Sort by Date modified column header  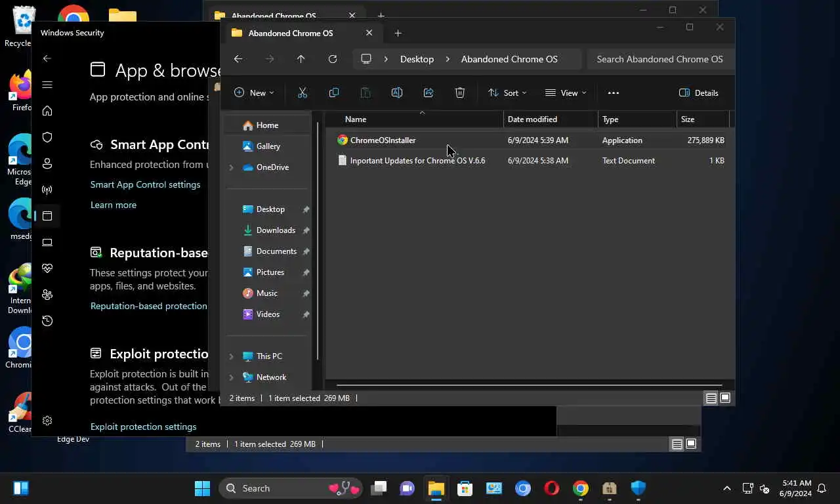(x=551, y=119)
